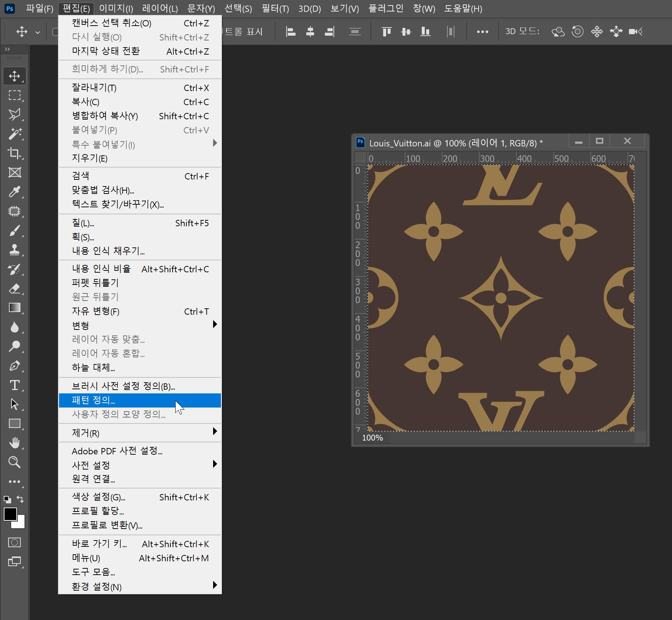Reset default foreground and background colors
The height and width of the screenshot is (620, 672).
tap(7, 499)
